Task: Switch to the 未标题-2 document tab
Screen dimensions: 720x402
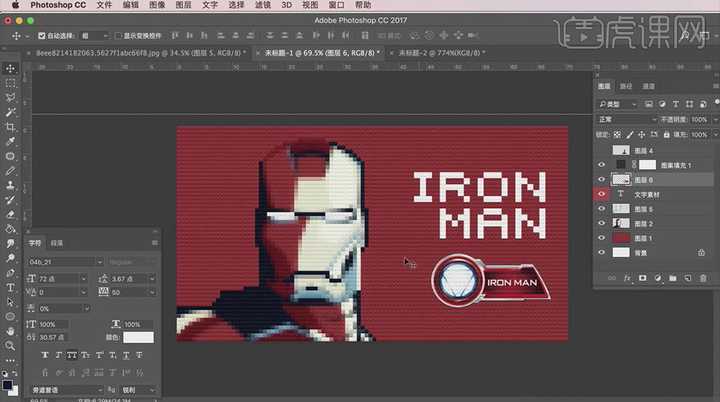Action: (x=442, y=53)
